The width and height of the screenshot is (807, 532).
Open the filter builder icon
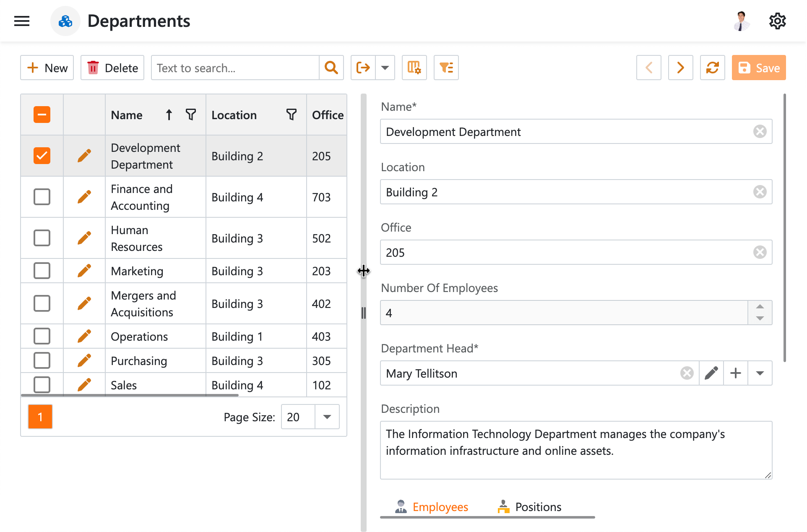446,68
